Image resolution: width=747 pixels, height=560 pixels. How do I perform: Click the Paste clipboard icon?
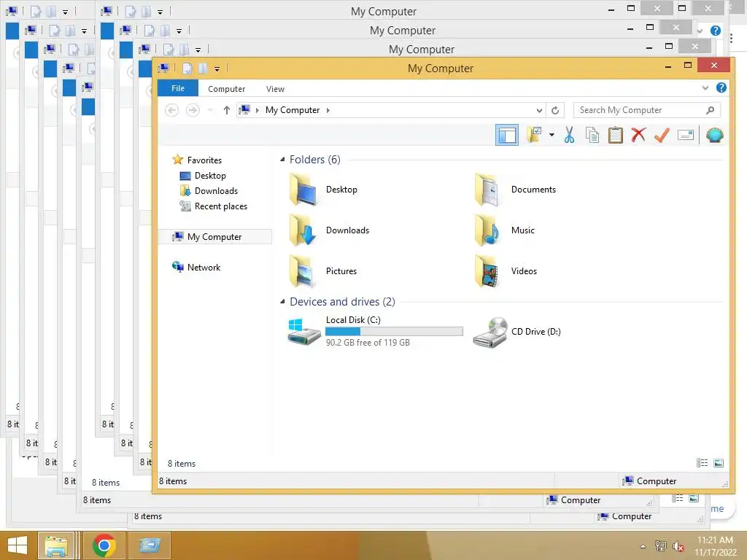615,135
